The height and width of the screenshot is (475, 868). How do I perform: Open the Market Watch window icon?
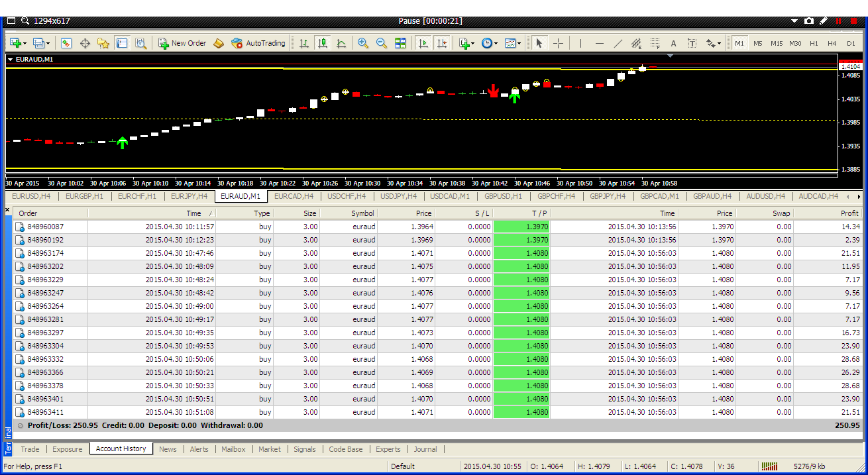click(x=66, y=43)
